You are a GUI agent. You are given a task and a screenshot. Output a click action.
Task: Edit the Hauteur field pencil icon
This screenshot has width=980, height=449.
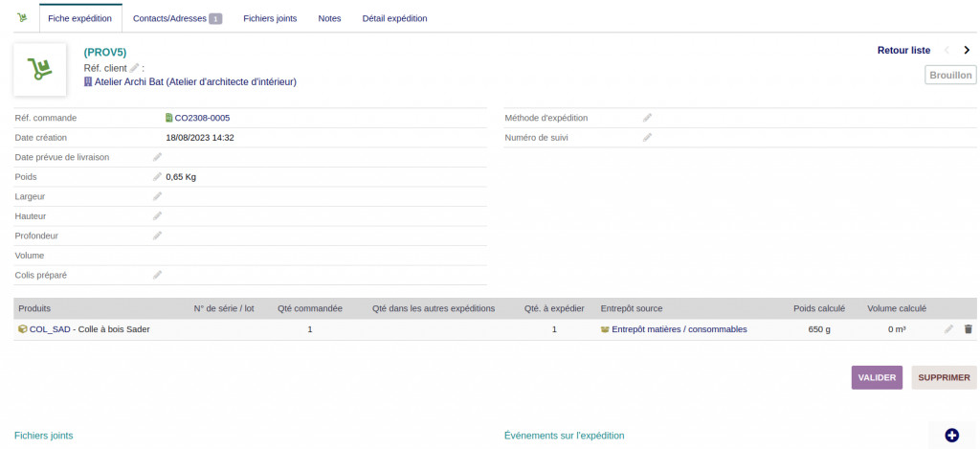(x=158, y=215)
